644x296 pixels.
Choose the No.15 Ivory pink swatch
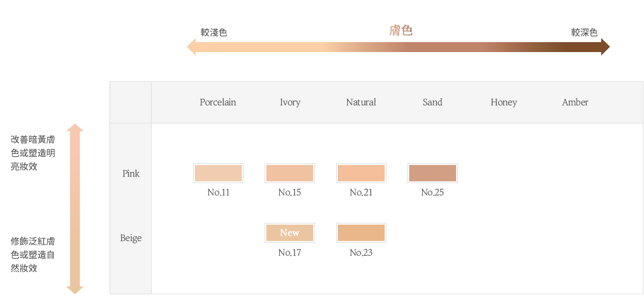pos(290,173)
